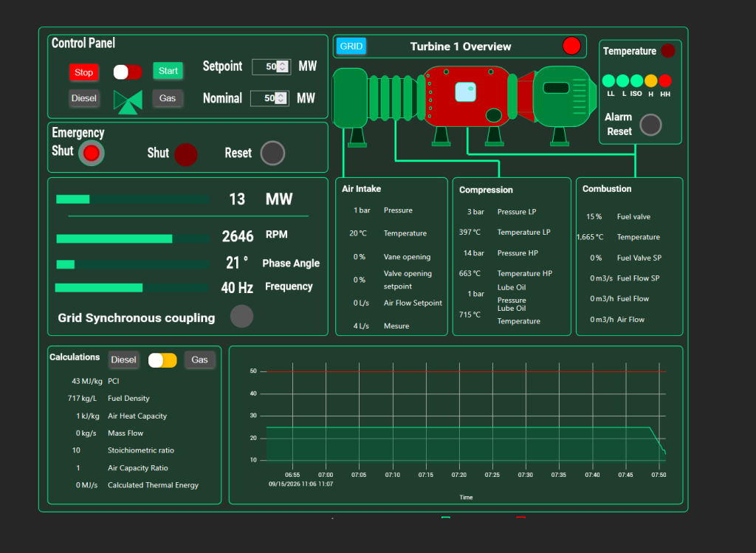Viewport: 756px width, 553px height.
Task: Click the green Start button
Action: [168, 71]
